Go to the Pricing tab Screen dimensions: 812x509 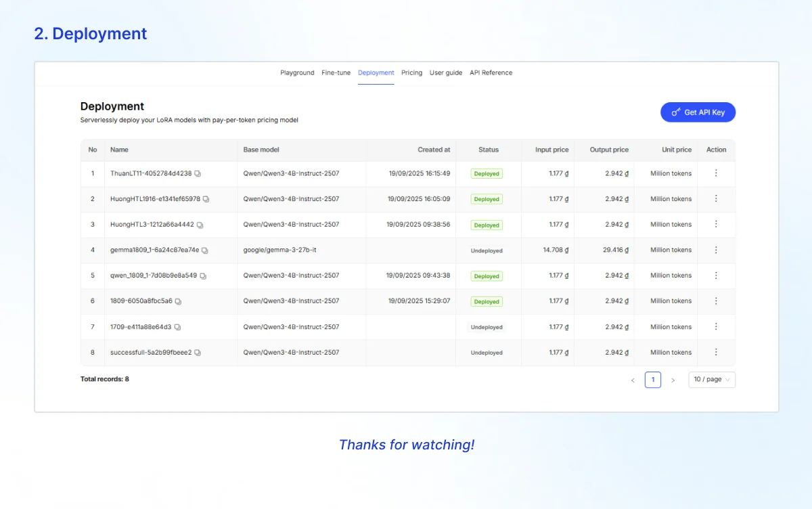[411, 72]
